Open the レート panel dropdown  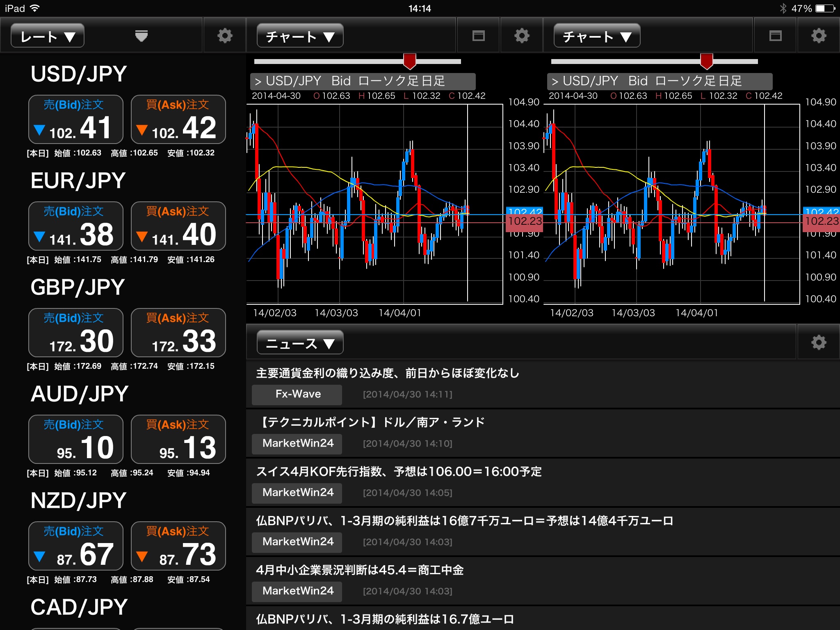pos(48,36)
